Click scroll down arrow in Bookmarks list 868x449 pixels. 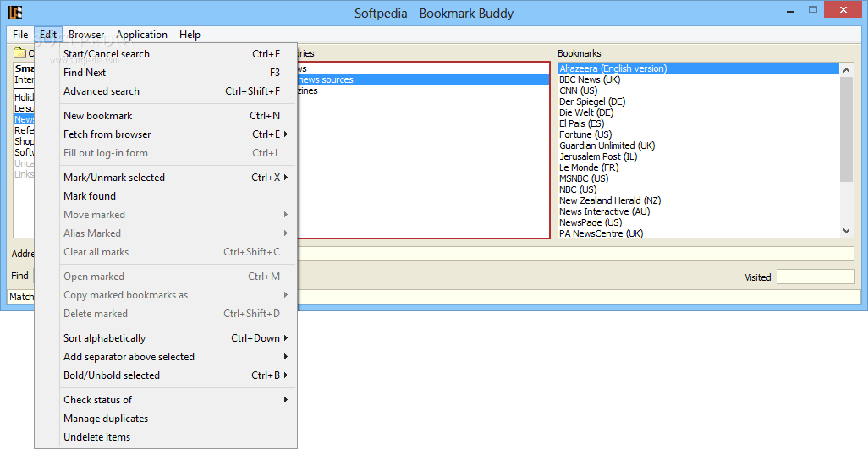[x=846, y=231]
